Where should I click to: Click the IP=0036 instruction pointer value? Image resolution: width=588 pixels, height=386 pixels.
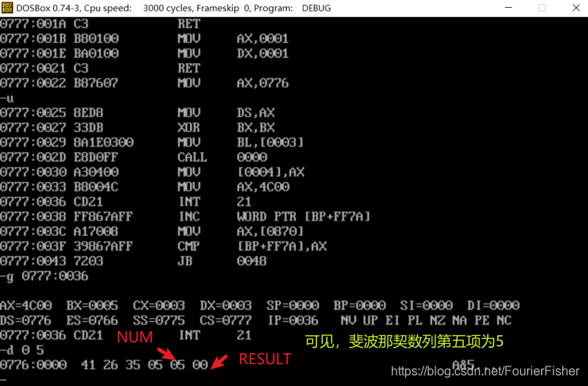click(x=293, y=320)
